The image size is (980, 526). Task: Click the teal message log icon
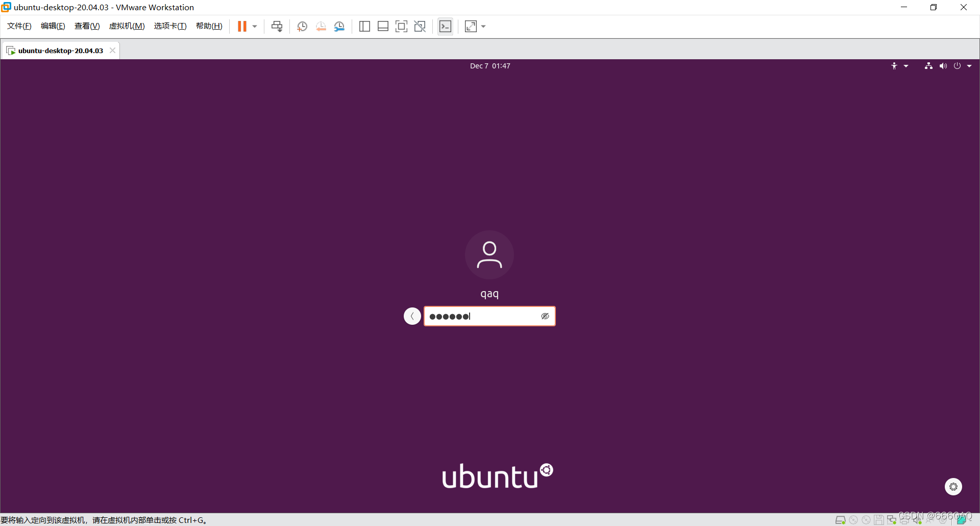pos(962,520)
